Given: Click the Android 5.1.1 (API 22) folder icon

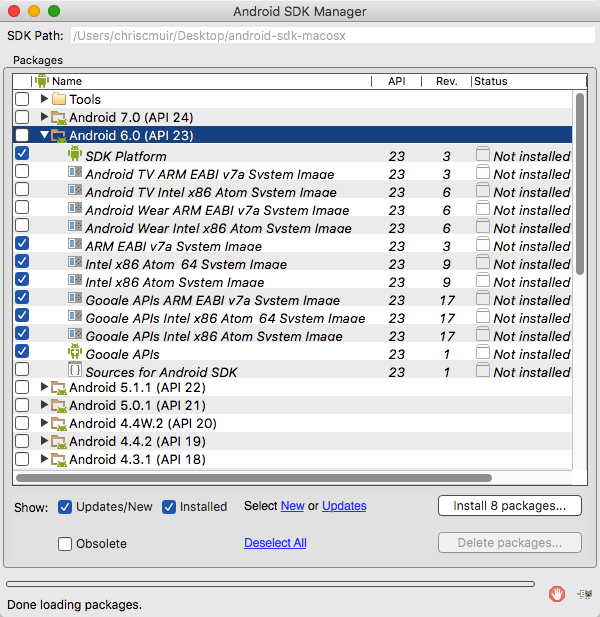Looking at the screenshot, I should click(x=59, y=388).
